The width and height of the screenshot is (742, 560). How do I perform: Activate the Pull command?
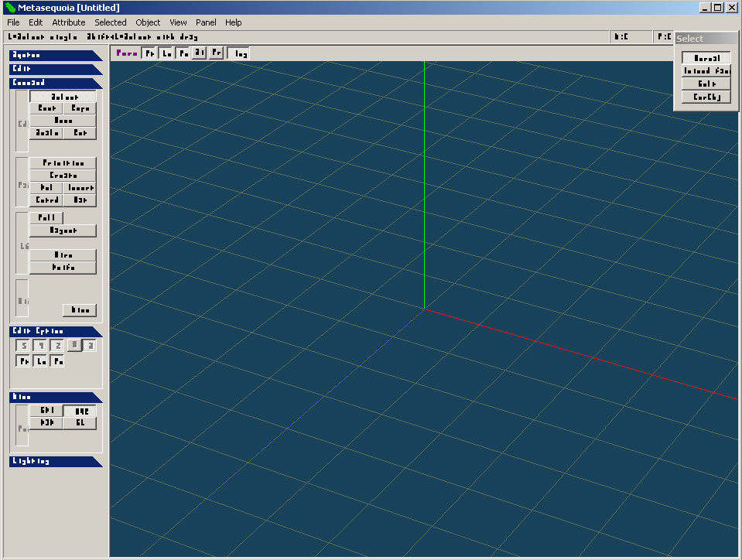click(x=46, y=217)
